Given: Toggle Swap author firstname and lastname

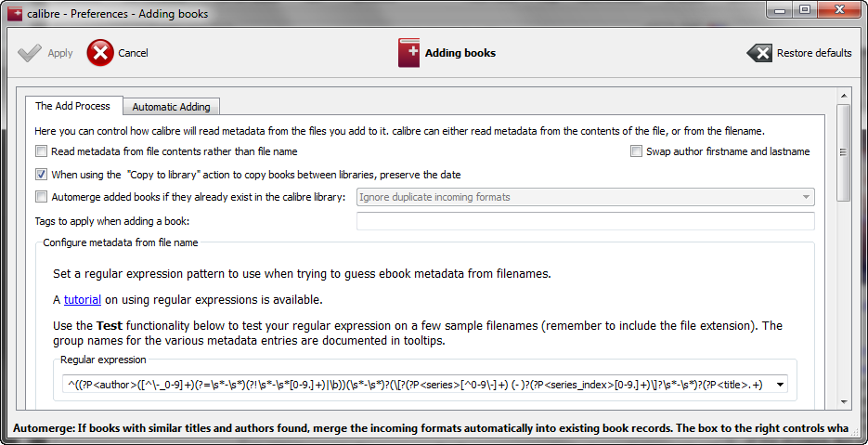Looking at the screenshot, I should pos(636,151).
